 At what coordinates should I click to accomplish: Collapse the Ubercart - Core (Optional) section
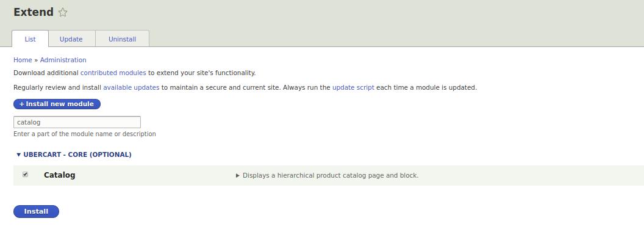coord(74,154)
